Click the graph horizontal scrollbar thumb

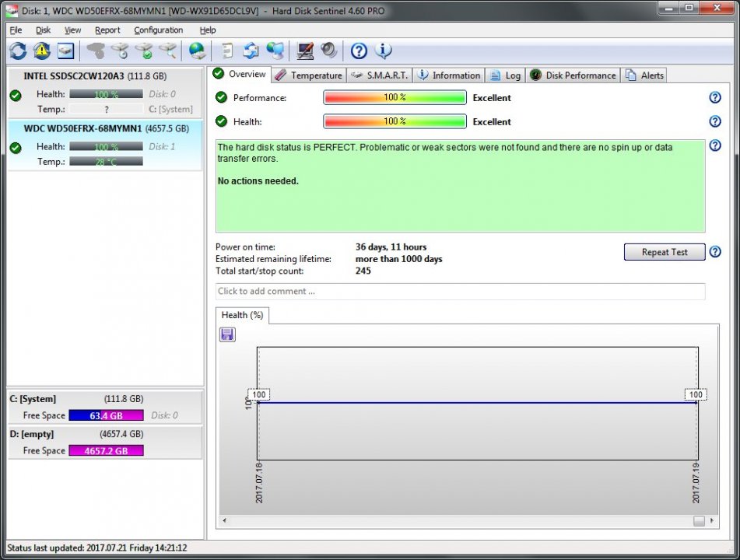tap(699, 521)
